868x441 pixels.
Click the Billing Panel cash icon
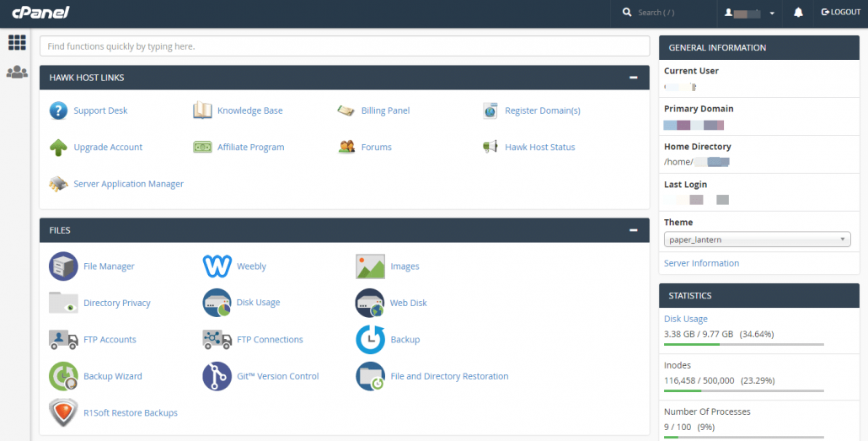pyautogui.click(x=346, y=110)
